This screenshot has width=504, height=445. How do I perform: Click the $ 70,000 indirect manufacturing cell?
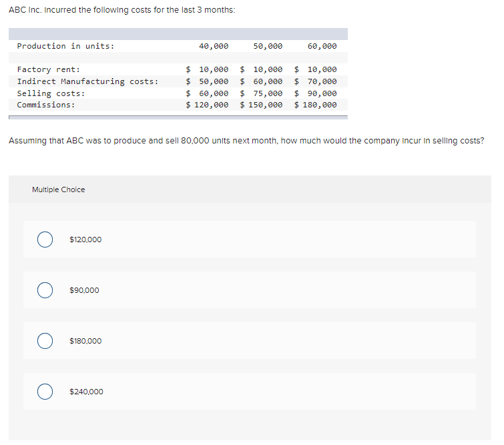(316, 81)
